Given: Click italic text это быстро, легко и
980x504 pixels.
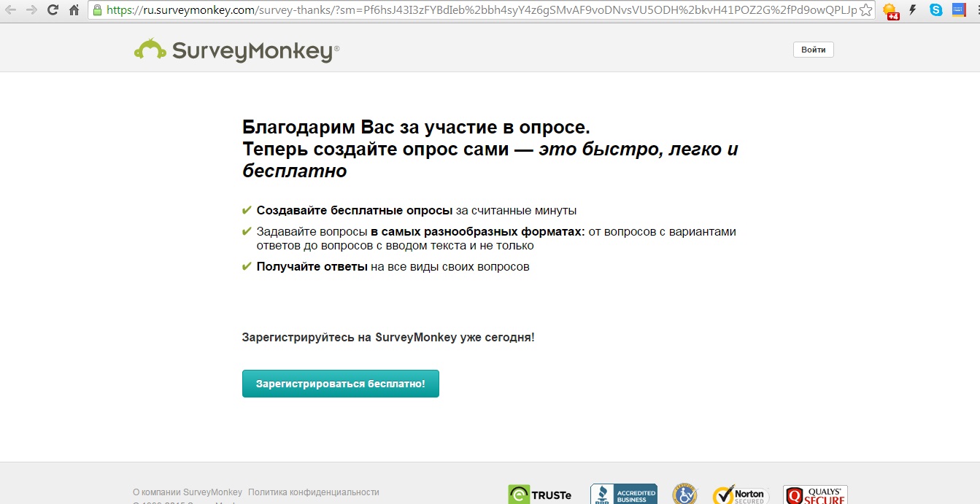Looking at the screenshot, I should click(638, 150).
